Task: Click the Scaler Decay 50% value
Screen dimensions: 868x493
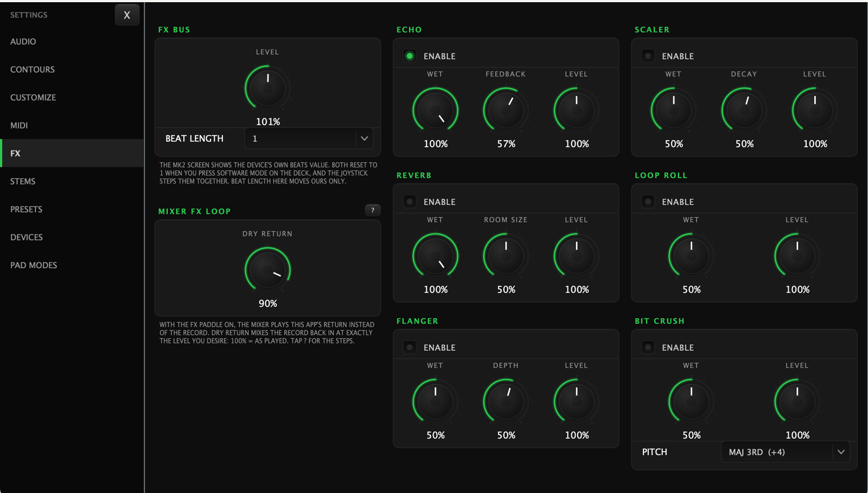Action: (x=744, y=144)
